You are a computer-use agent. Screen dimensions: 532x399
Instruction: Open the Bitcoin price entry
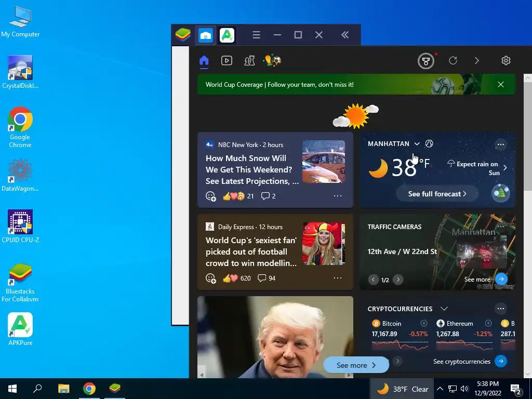coord(400,335)
